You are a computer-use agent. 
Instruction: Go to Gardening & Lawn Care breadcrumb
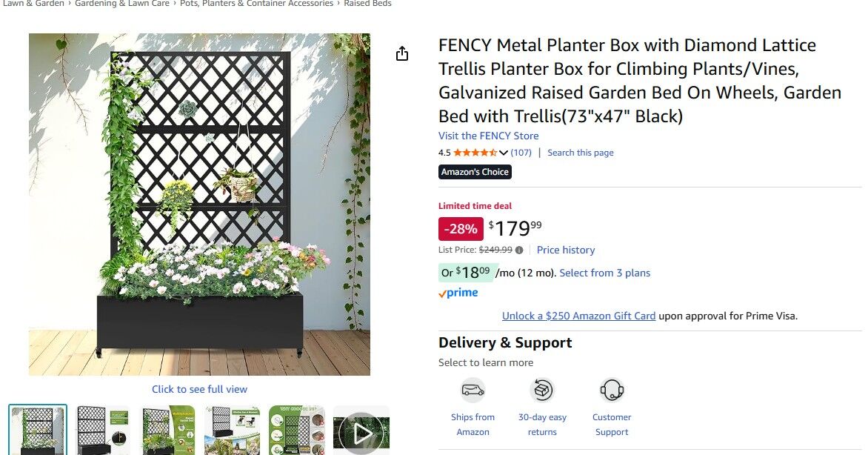(x=122, y=4)
